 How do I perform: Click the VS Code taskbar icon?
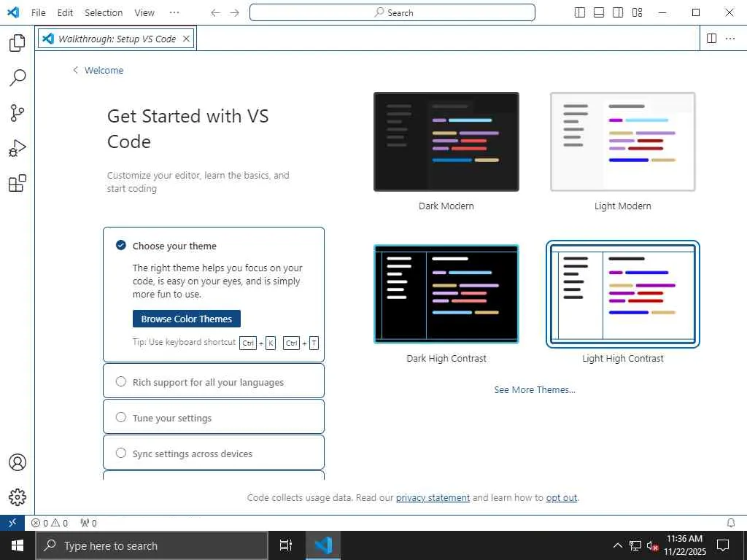coord(323,545)
